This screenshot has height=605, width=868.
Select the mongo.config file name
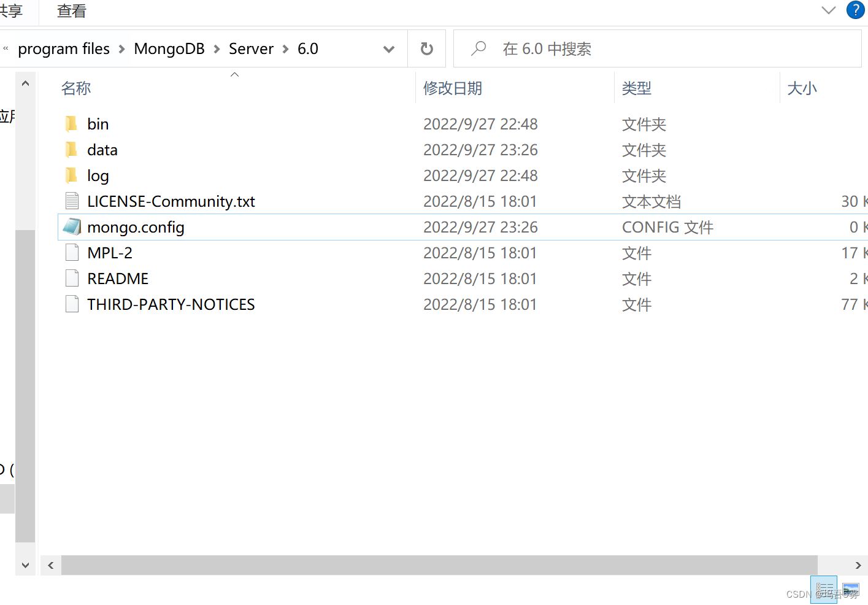click(136, 228)
